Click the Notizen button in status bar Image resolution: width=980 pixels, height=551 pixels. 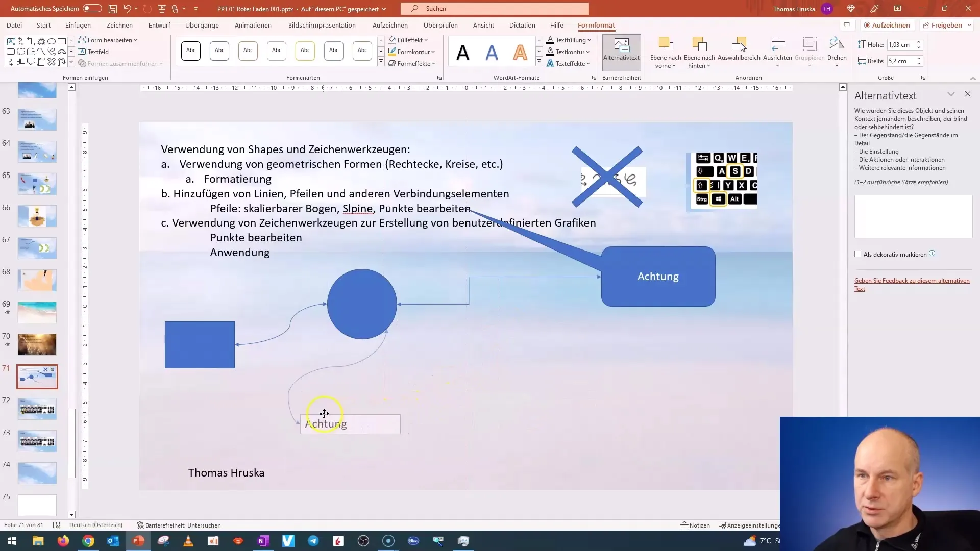(695, 525)
